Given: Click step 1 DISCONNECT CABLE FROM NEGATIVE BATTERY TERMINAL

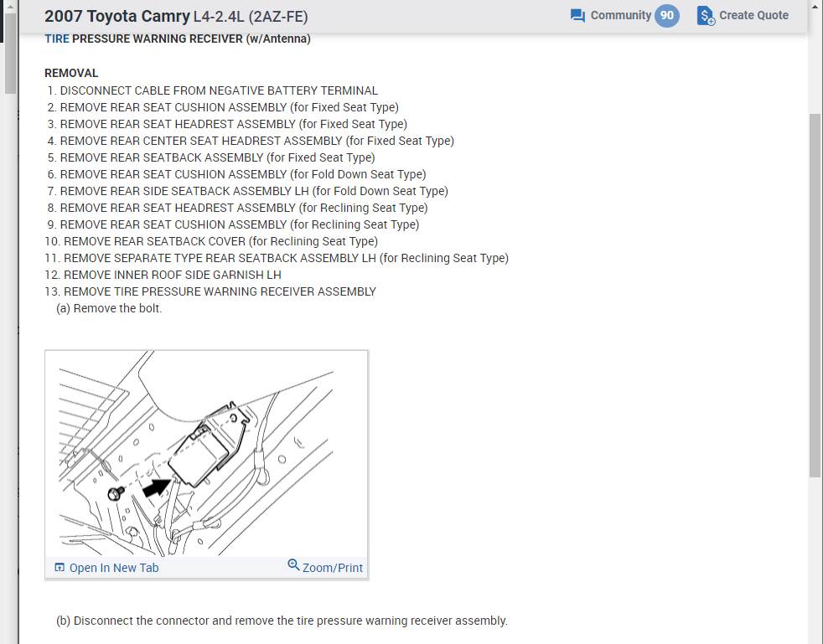Looking at the screenshot, I should (x=212, y=90).
